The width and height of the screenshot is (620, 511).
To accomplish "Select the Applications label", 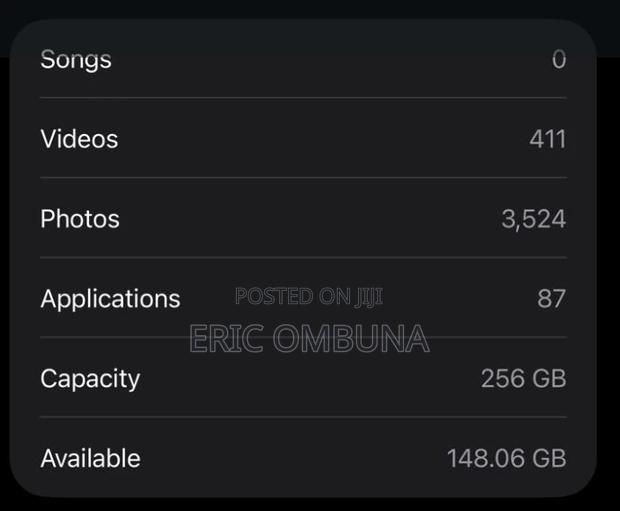I will pos(110,299).
